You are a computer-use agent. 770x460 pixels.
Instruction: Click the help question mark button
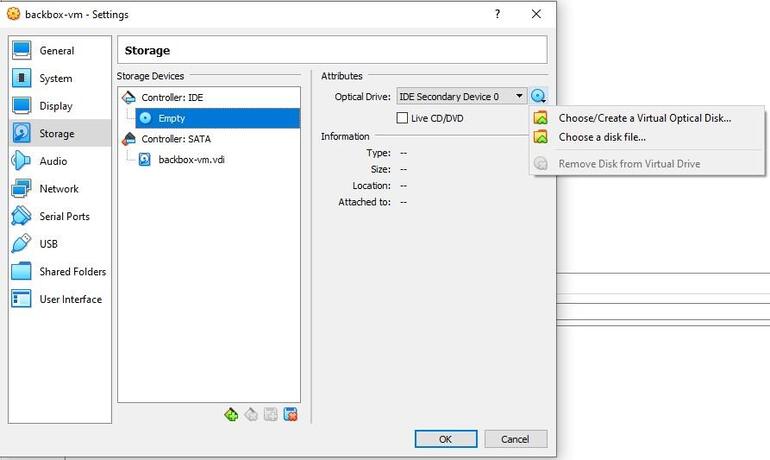pyautogui.click(x=497, y=14)
